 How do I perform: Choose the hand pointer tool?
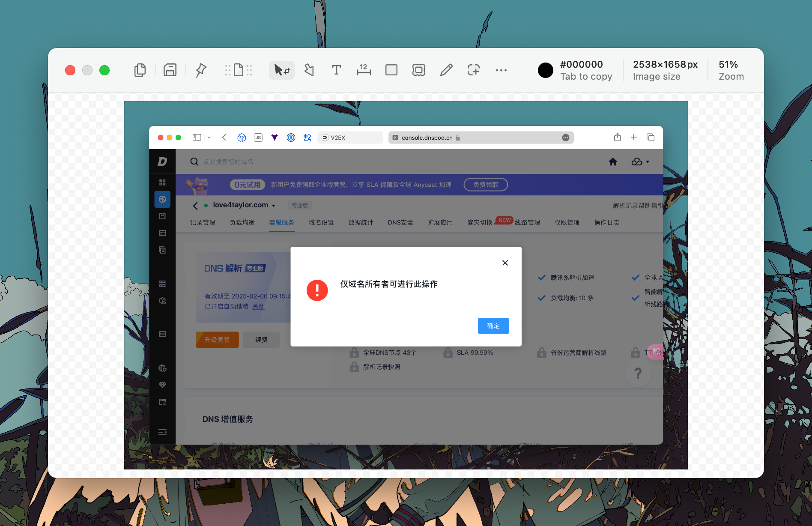[x=309, y=70]
